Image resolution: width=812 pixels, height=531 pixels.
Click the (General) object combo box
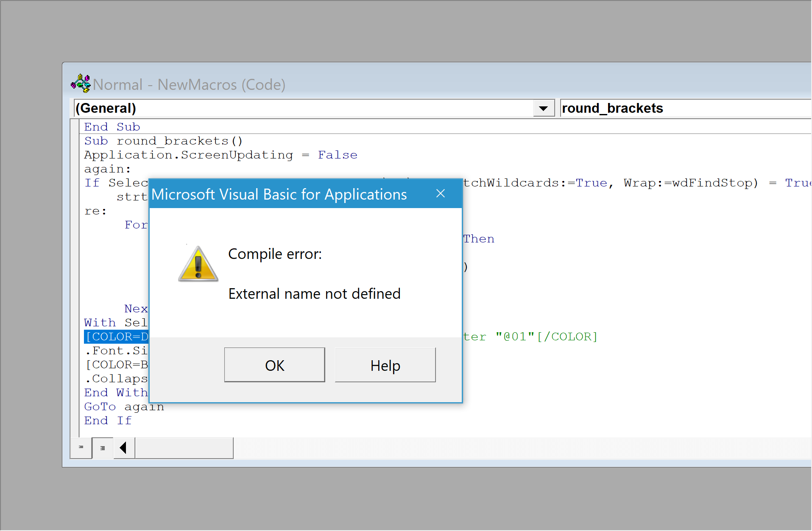point(314,108)
